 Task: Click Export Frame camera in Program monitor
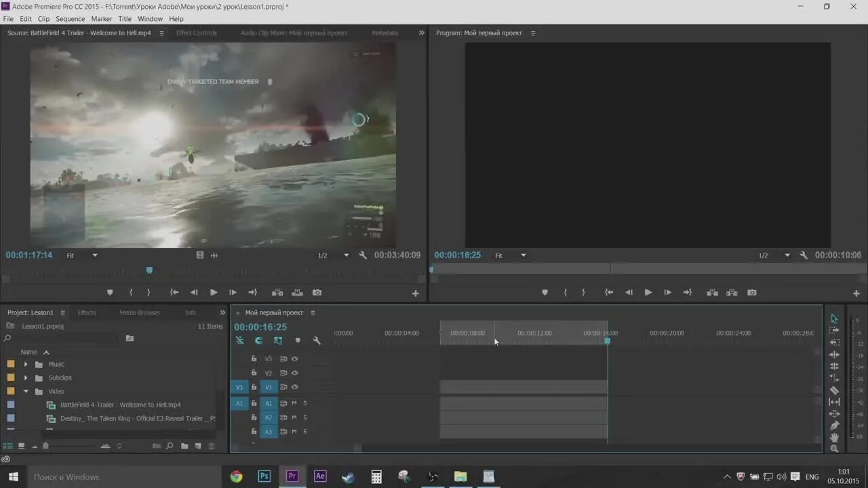(x=751, y=293)
